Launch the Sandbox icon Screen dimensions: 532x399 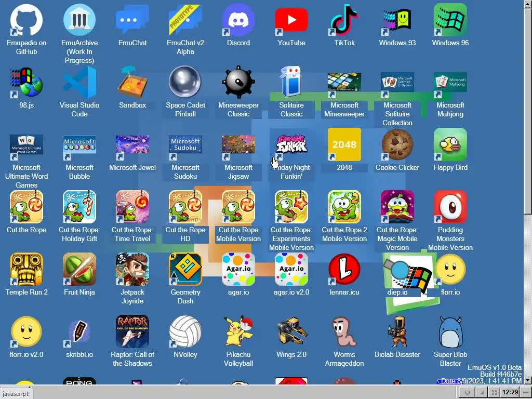(x=132, y=82)
